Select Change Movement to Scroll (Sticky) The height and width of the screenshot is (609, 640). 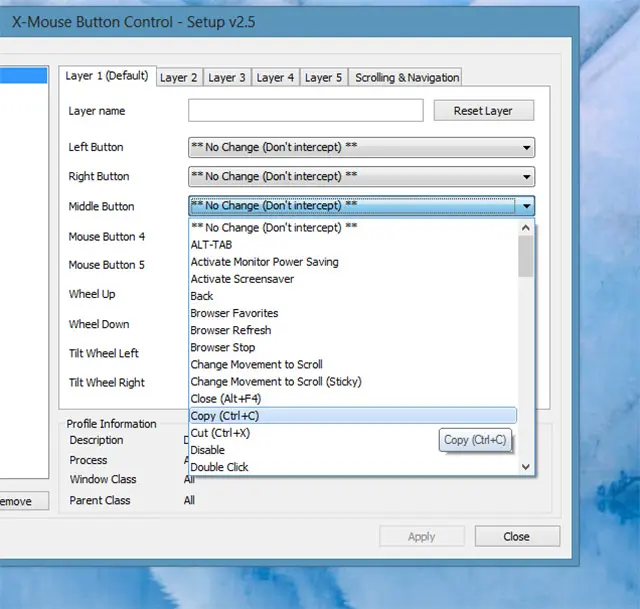pos(275,381)
